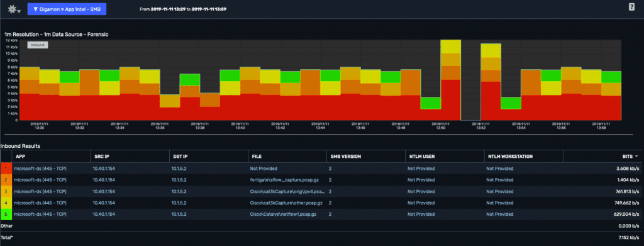Click the 761.813 b/s bits value
Image resolution: width=644 pixels, height=246 pixels.
(626, 191)
